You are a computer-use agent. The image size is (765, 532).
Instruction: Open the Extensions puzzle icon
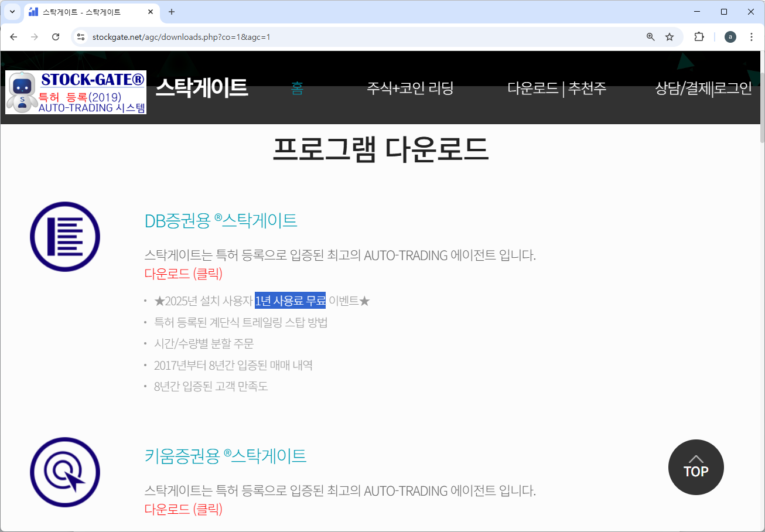click(699, 37)
